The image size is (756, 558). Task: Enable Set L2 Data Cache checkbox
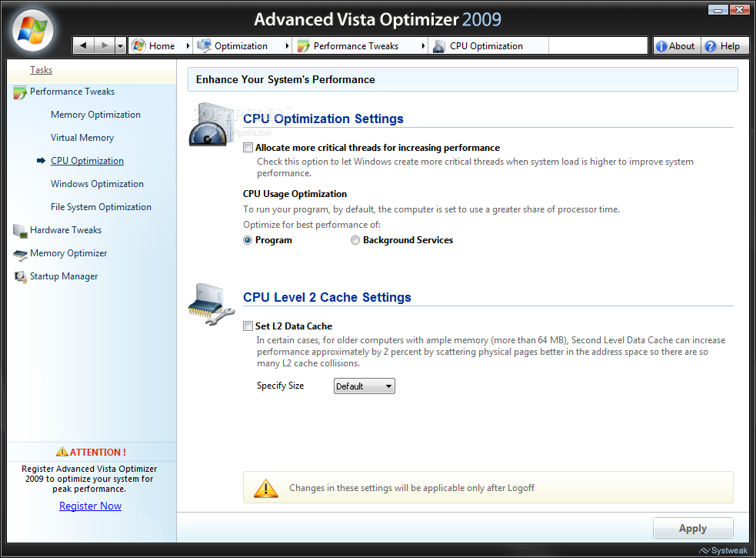pyautogui.click(x=248, y=326)
